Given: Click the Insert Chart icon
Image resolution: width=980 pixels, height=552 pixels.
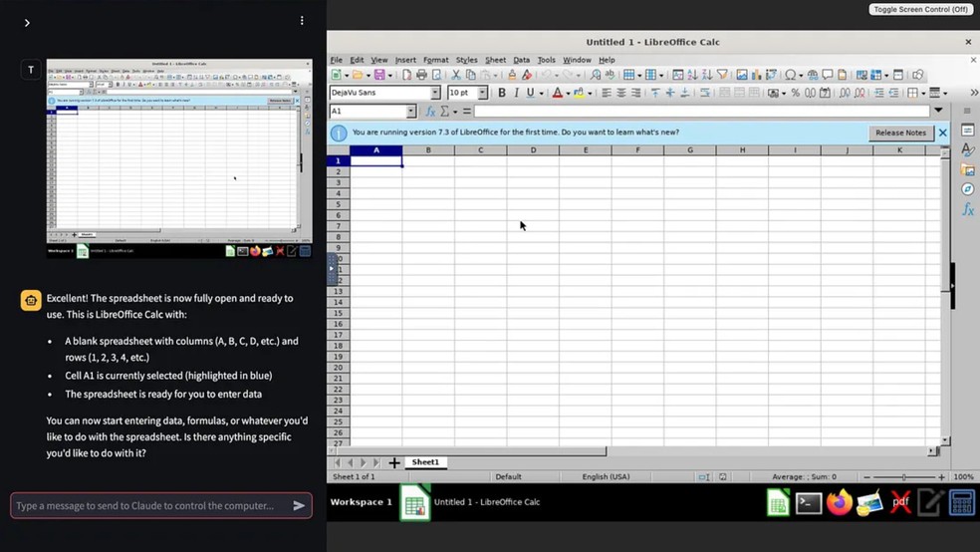Looking at the screenshot, I should [x=756, y=75].
